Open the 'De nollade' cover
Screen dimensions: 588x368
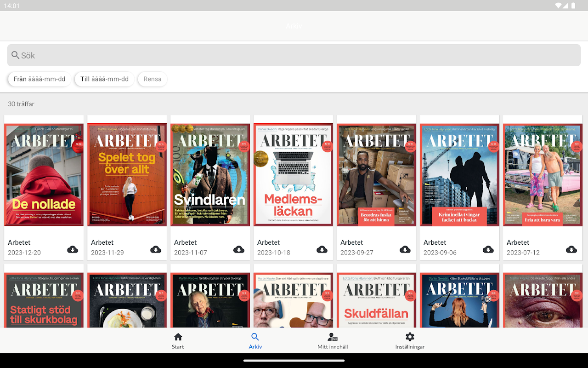[44, 175]
